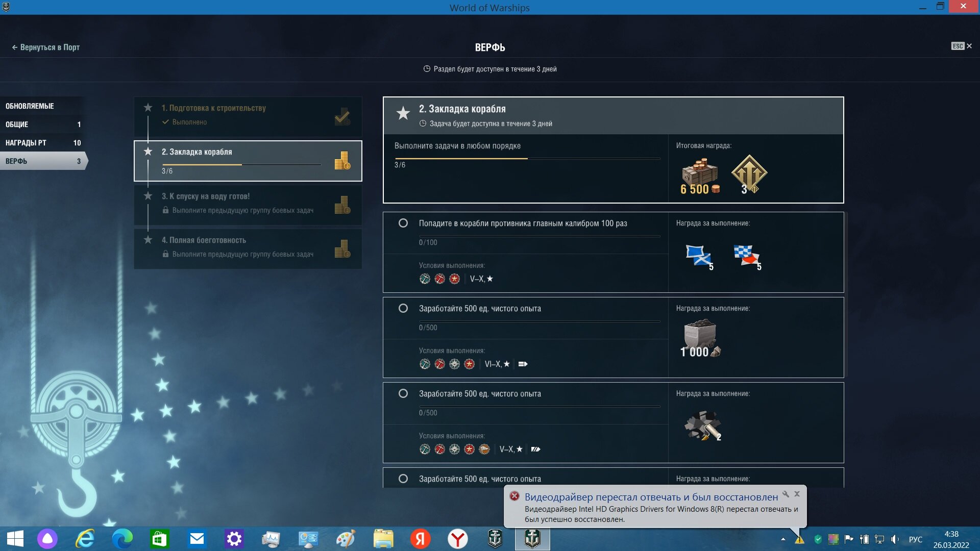The width and height of the screenshot is (980, 551).
Task: Open the НАГРАДЫ РТ tab
Action: [43, 143]
